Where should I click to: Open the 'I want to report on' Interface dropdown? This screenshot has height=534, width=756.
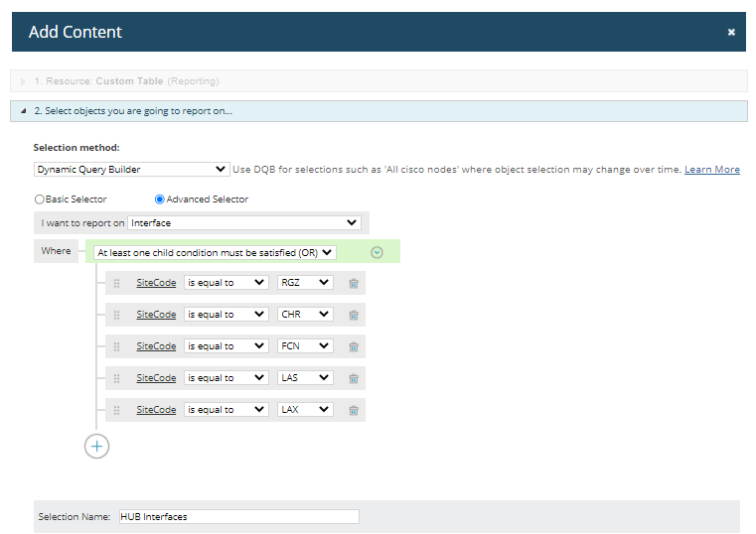tap(244, 223)
